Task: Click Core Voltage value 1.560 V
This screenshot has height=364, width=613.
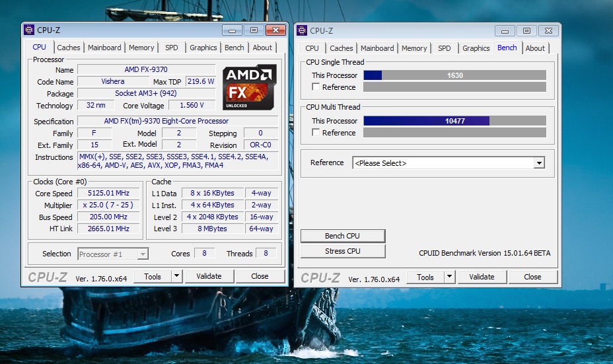Action: (x=192, y=105)
